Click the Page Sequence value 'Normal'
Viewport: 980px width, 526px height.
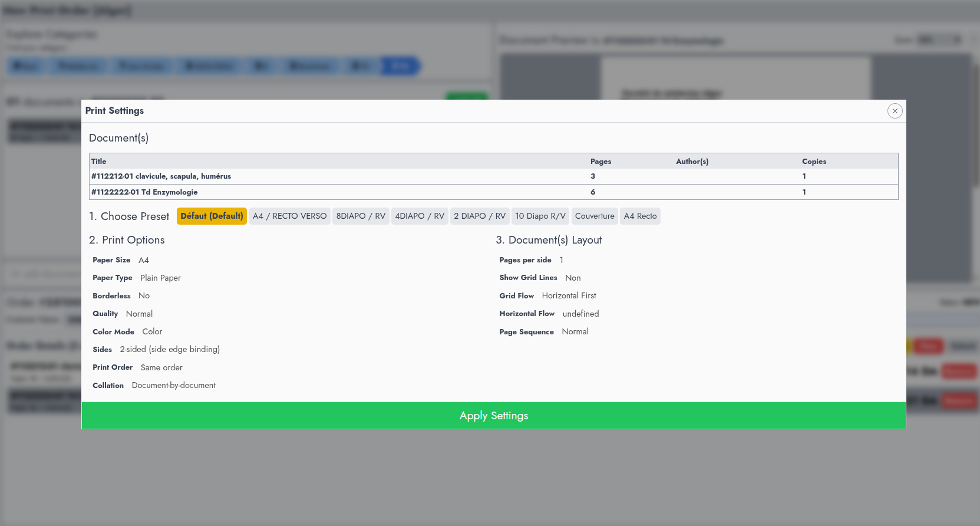click(x=575, y=331)
